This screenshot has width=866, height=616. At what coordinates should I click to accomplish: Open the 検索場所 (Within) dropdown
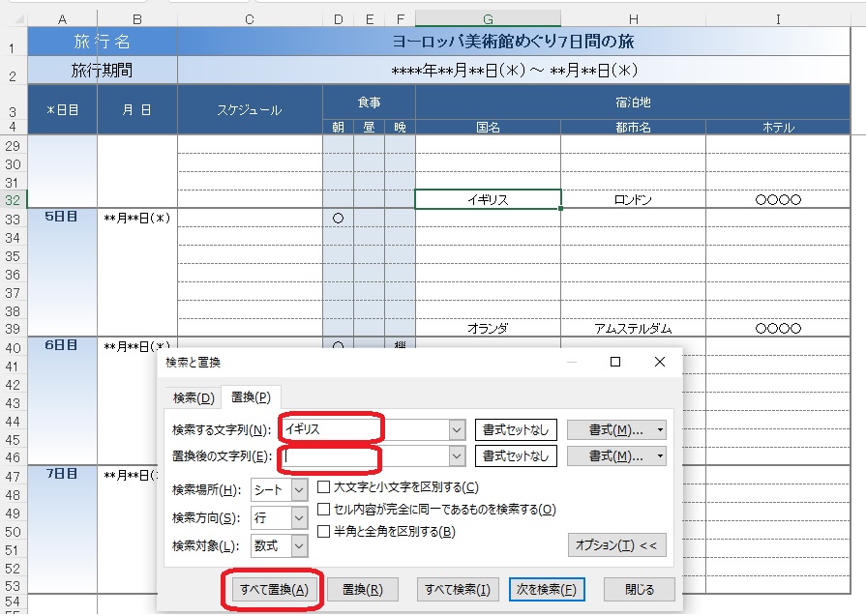(299, 491)
